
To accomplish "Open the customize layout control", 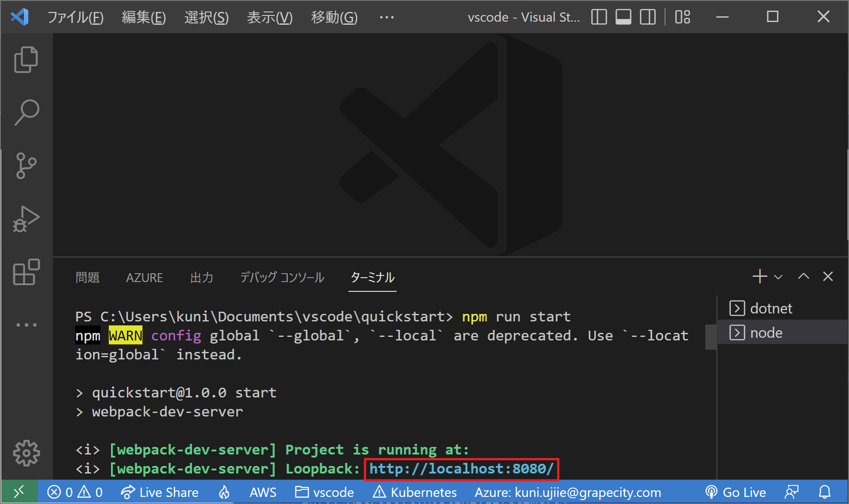I will tap(682, 17).
